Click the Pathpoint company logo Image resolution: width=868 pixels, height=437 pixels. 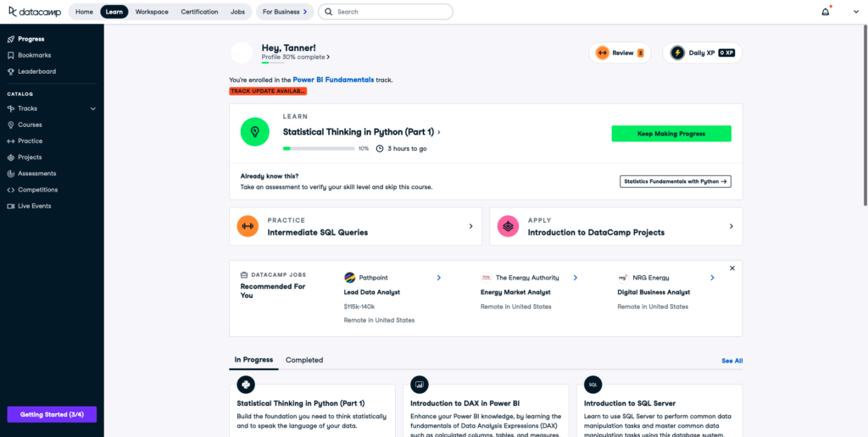pos(349,278)
